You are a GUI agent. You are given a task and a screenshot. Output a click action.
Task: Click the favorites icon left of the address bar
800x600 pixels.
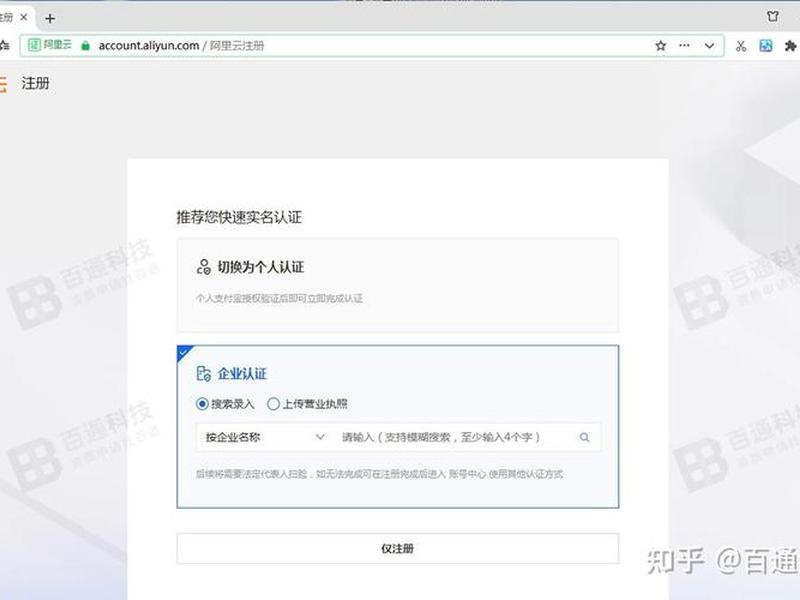coord(5,45)
